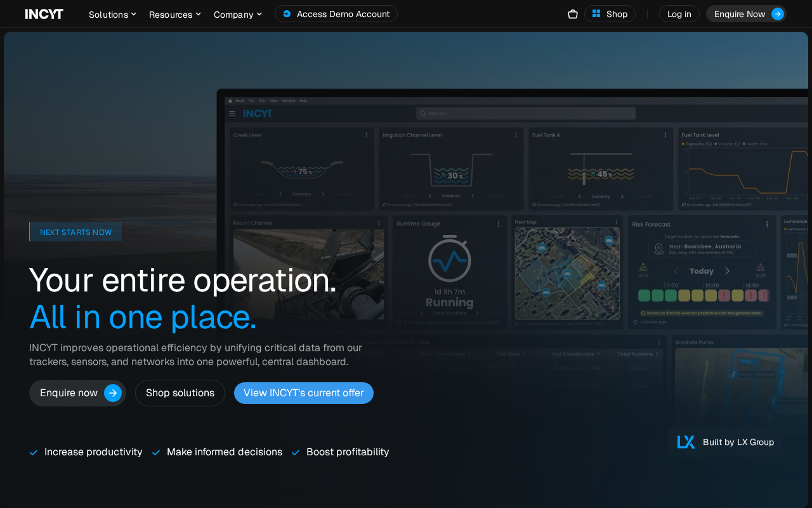Expand the Company dropdown
812x508 pixels.
(x=238, y=14)
